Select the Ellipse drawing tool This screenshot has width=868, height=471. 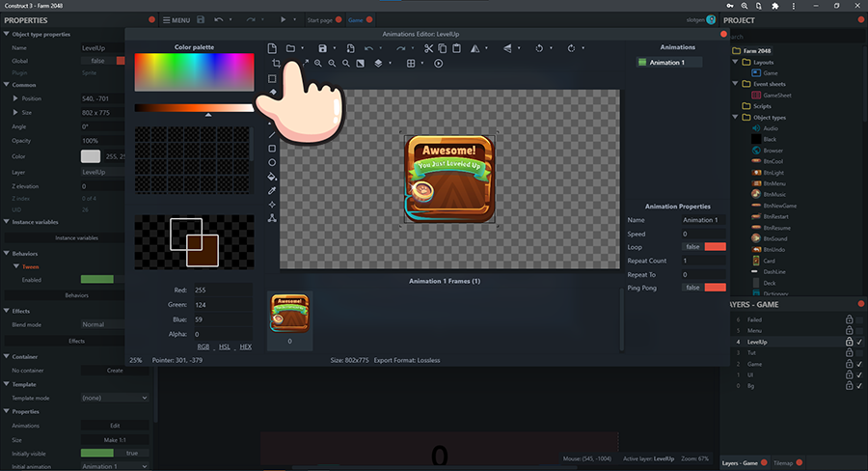coord(272,162)
